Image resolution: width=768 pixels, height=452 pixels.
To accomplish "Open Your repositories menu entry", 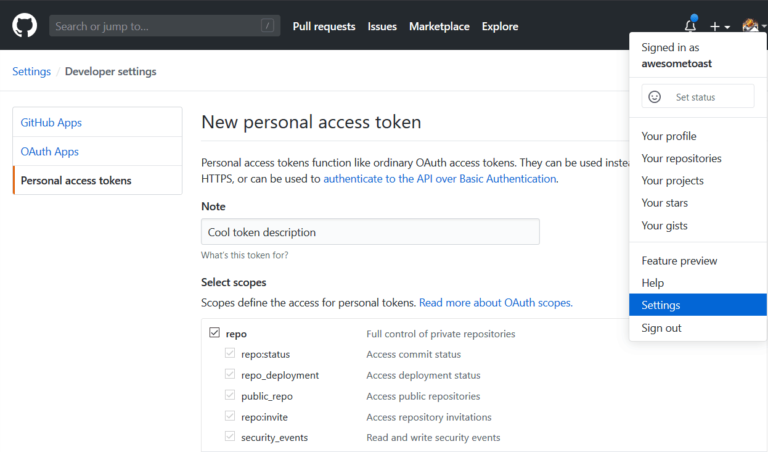I will point(681,158).
